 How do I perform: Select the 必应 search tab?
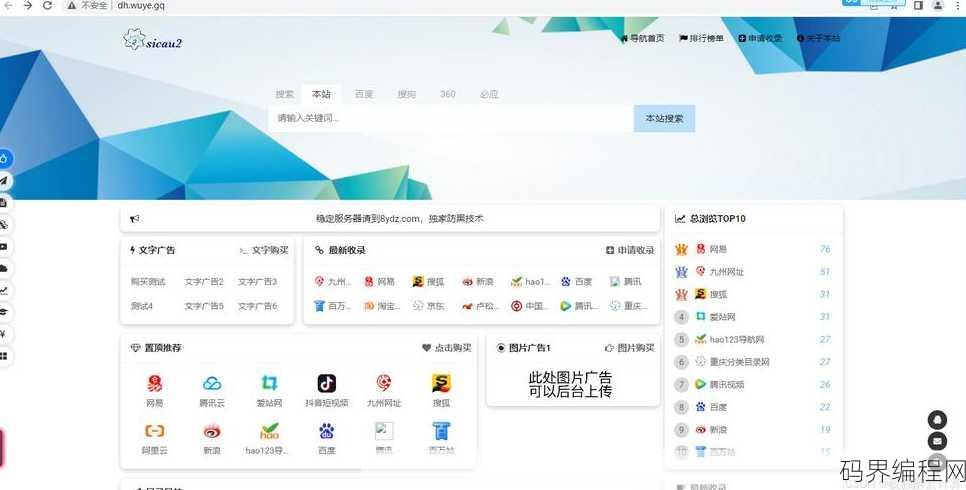point(489,94)
